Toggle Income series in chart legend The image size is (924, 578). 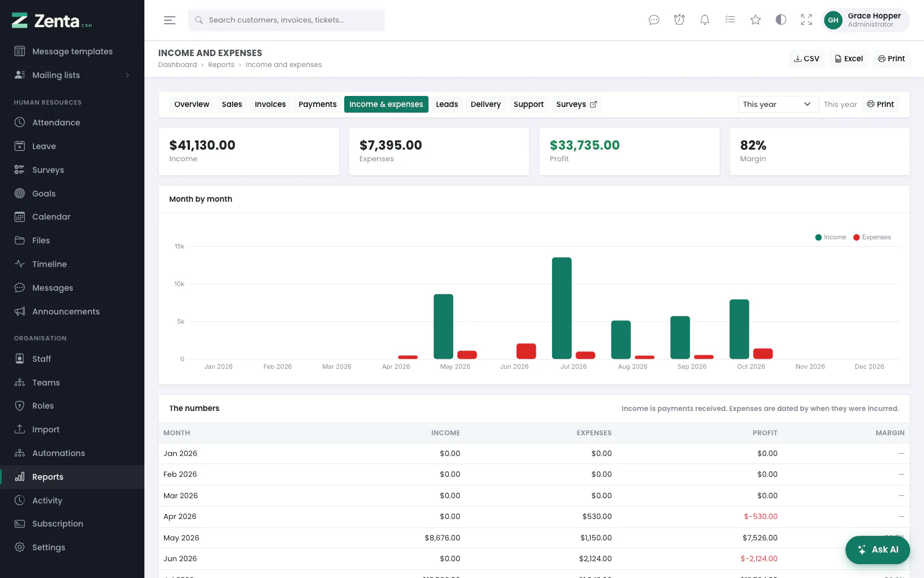pos(830,237)
